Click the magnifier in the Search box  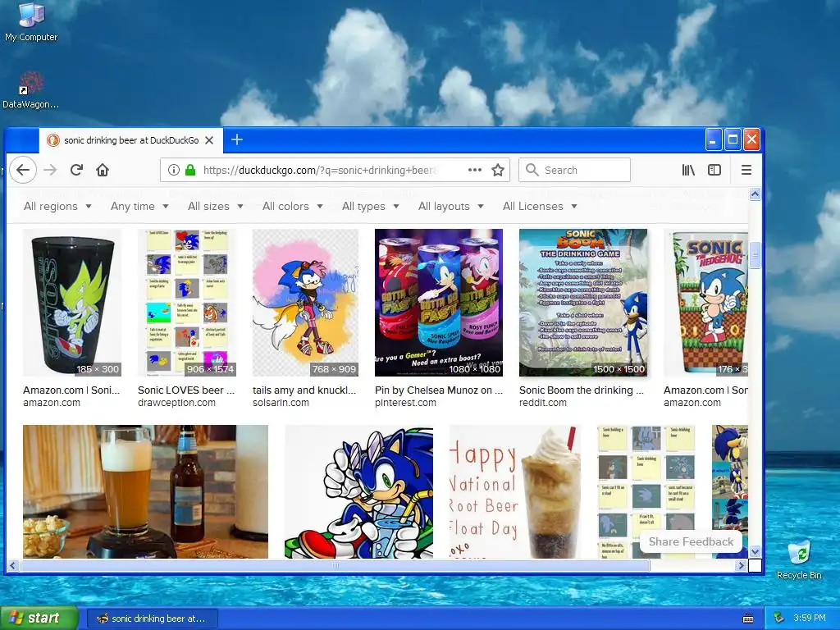click(x=532, y=170)
